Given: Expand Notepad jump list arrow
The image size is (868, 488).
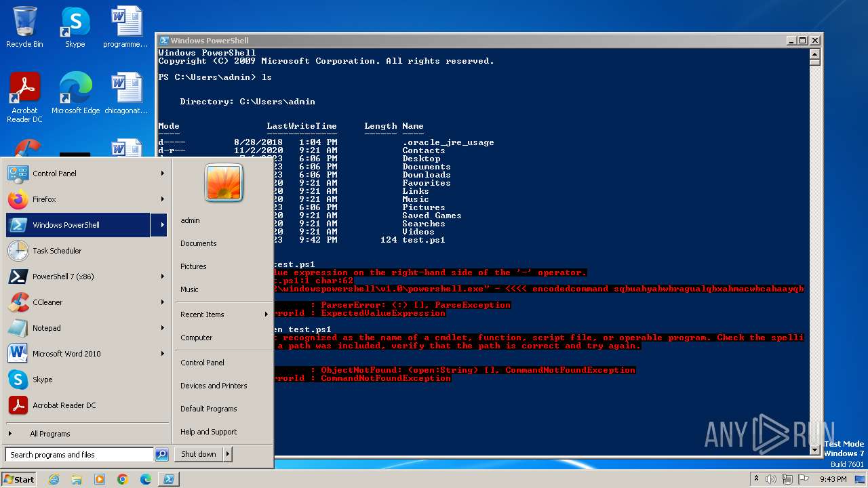Looking at the screenshot, I should coord(162,328).
